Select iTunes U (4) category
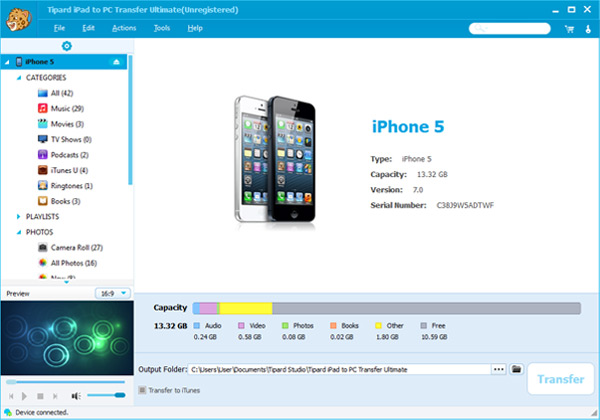The image size is (600, 420). [x=63, y=170]
